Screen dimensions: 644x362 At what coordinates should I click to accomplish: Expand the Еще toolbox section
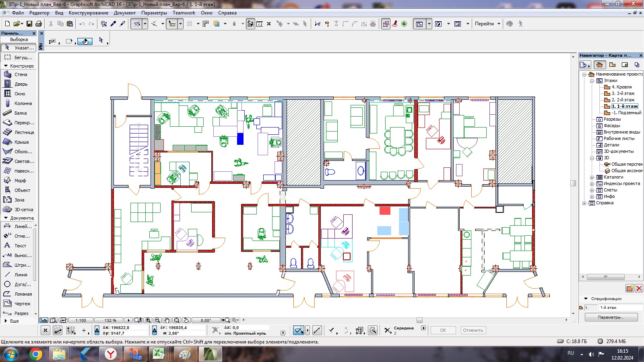(6, 321)
